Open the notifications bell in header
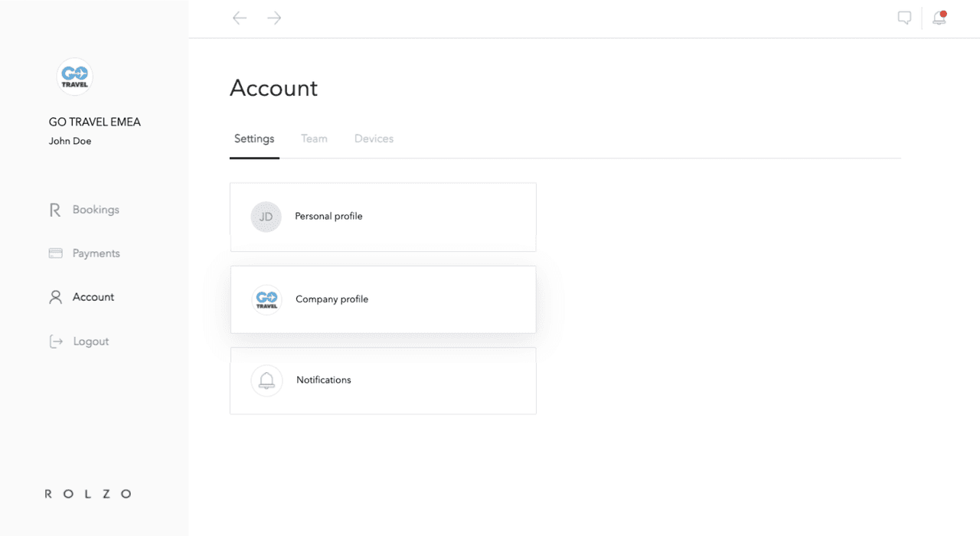 (x=939, y=18)
